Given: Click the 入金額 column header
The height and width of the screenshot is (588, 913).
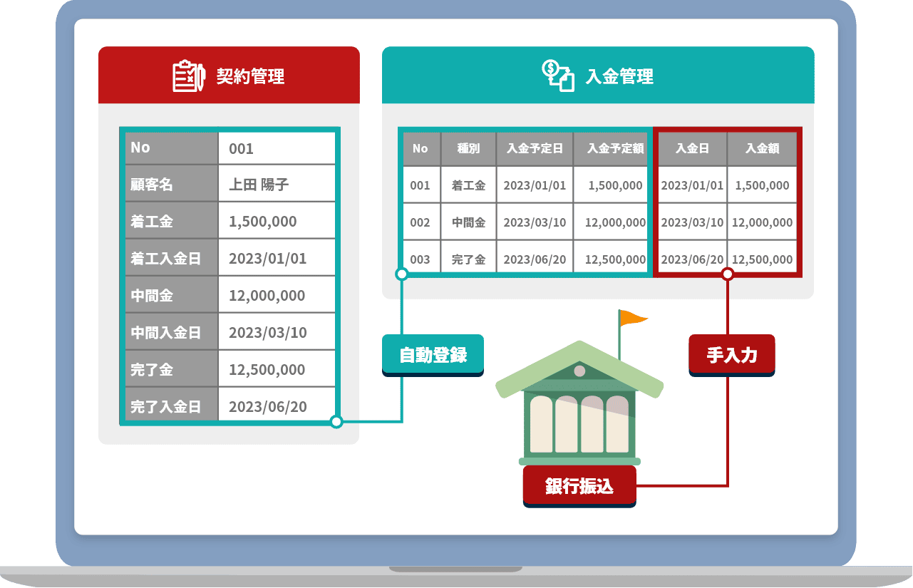Looking at the screenshot, I should coord(762,149).
